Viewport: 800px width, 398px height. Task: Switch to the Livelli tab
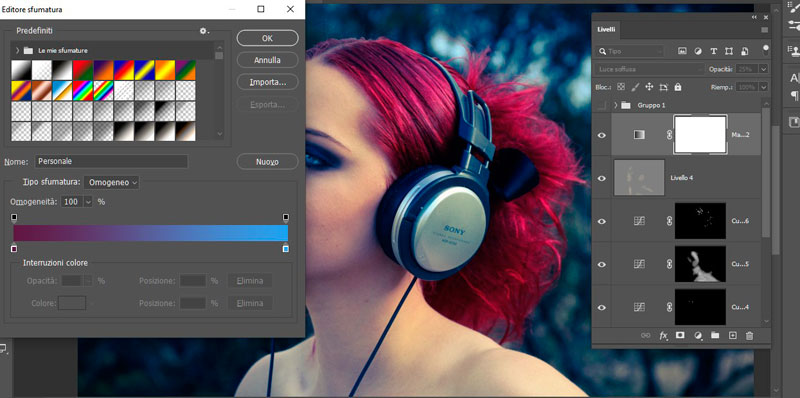coord(606,30)
